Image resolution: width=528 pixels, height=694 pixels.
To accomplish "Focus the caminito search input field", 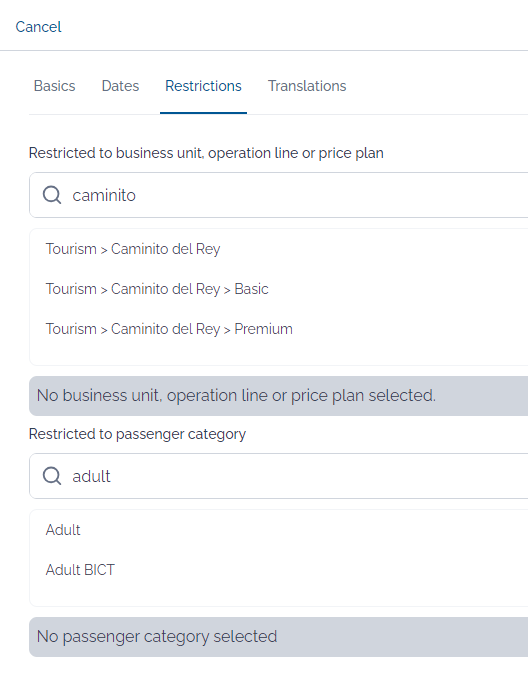I will tap(279, 195).
